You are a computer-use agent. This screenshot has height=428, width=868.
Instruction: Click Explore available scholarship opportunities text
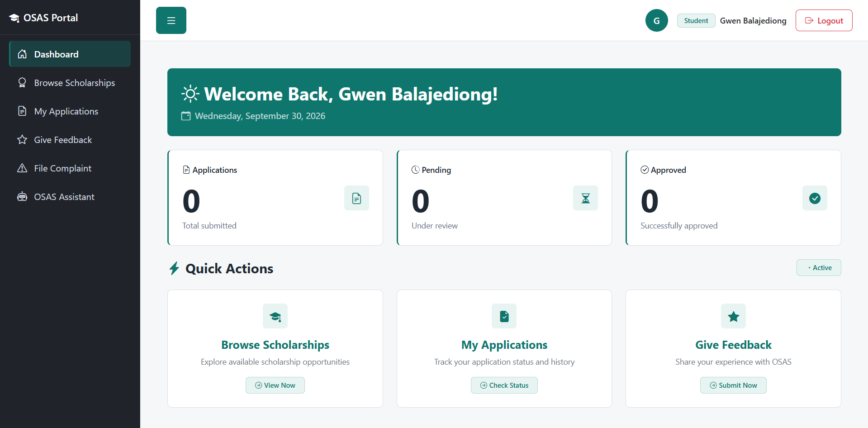(x=275, y=362)
